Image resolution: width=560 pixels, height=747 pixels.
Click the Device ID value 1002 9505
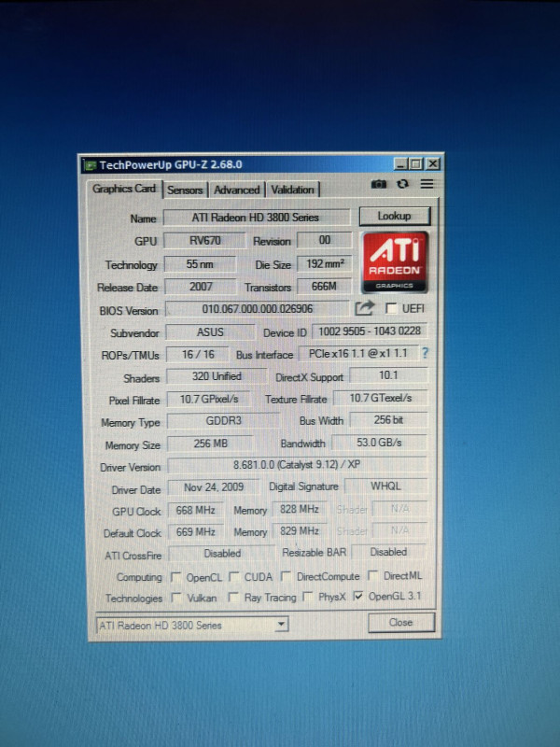pos(370,331)
